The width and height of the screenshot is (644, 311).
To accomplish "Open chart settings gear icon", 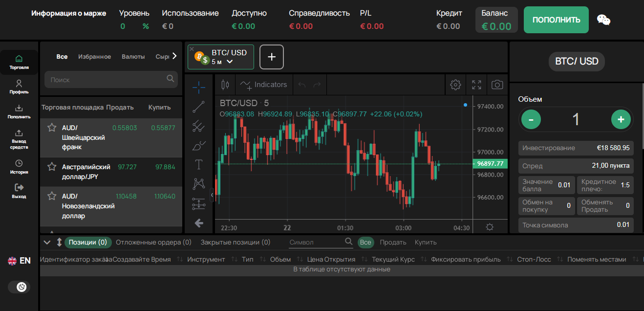I will pyautogui.click(x=455, y=85).
